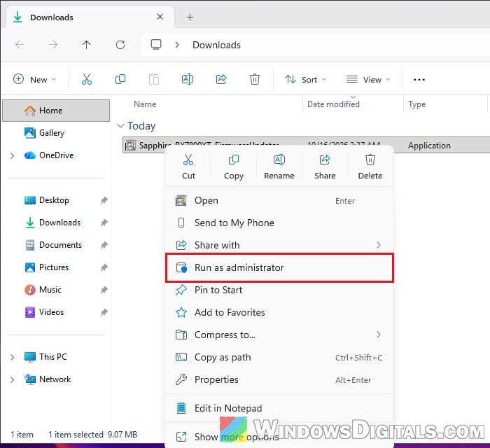Expand the This PC tree node
This screenshot has height=448, width=490.
12,357
